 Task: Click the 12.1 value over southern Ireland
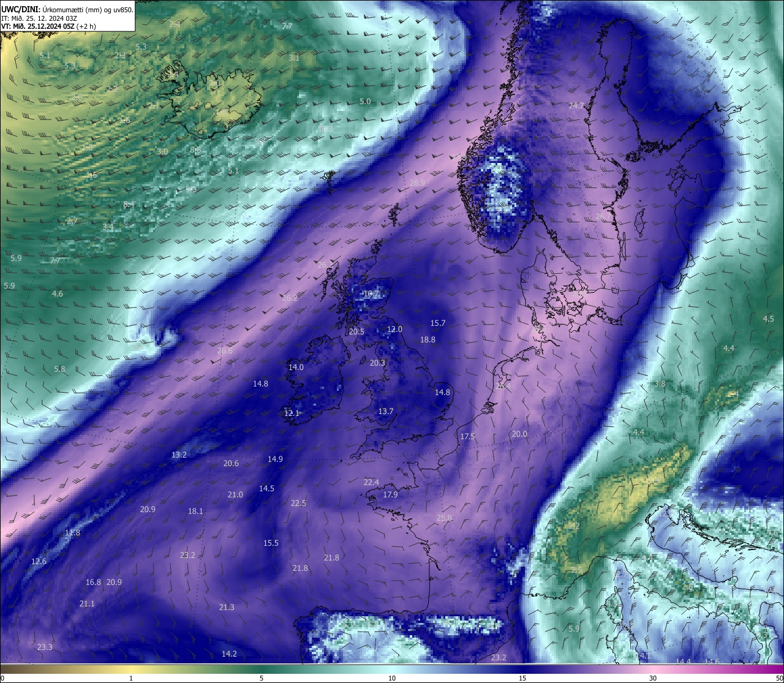click(x=292, y=413)
